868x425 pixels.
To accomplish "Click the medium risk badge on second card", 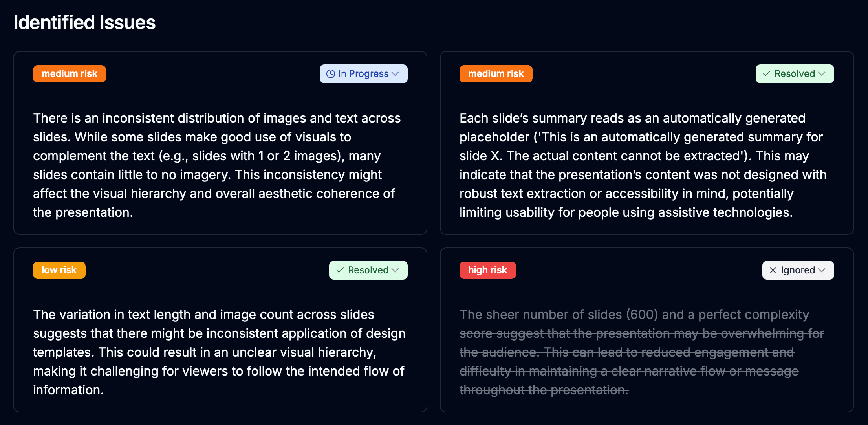I will point(496,74).
